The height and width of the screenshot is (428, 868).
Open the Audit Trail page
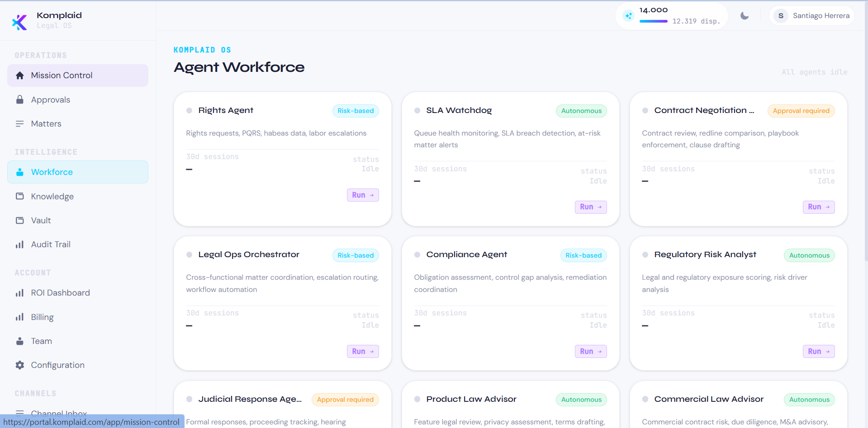[78, 245]
